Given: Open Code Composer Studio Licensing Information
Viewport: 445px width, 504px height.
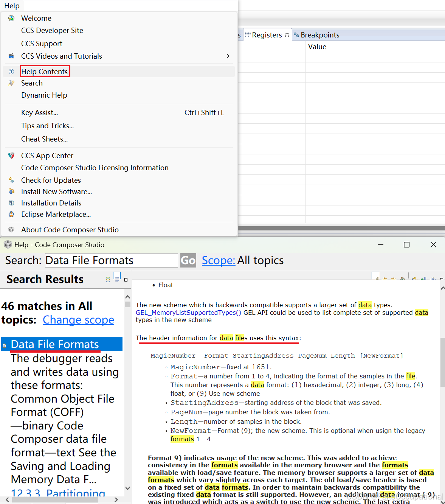Looking at the screenshot, I should click(95, 168).
